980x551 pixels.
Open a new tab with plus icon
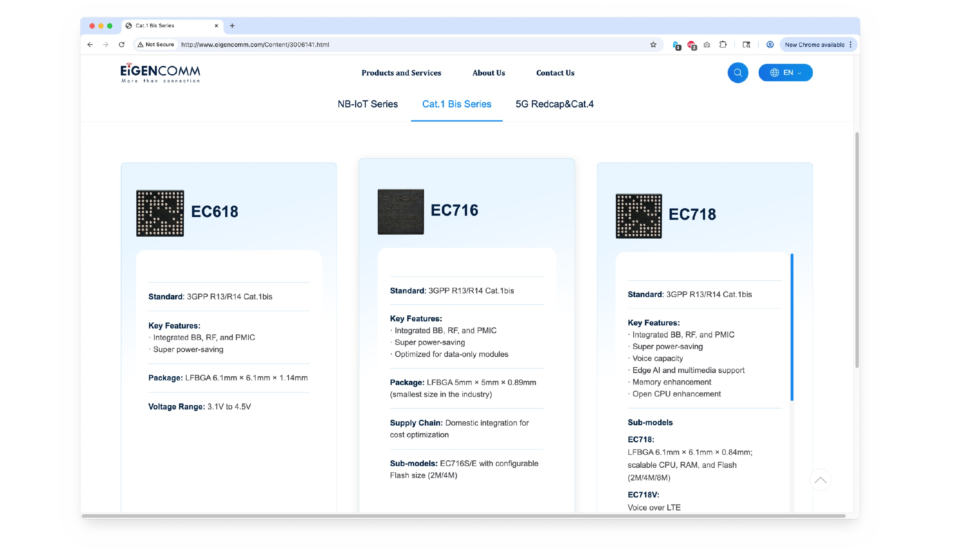[x=232, y=26]
